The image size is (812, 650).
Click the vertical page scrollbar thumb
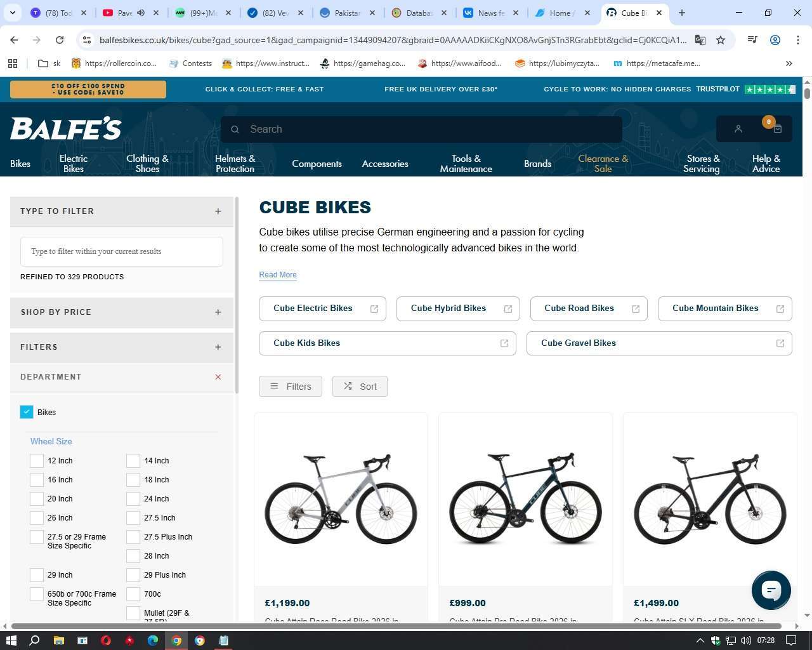pyautogui.click(x=807, y=93)
